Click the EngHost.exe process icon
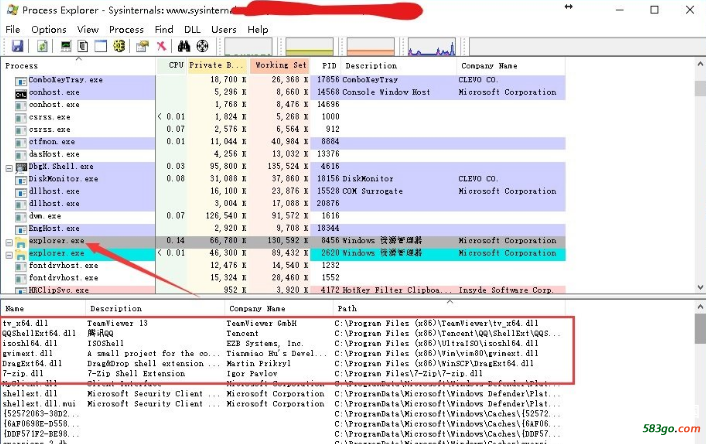The width and height of the screenshot is (706, 444). tap(21, 230)
